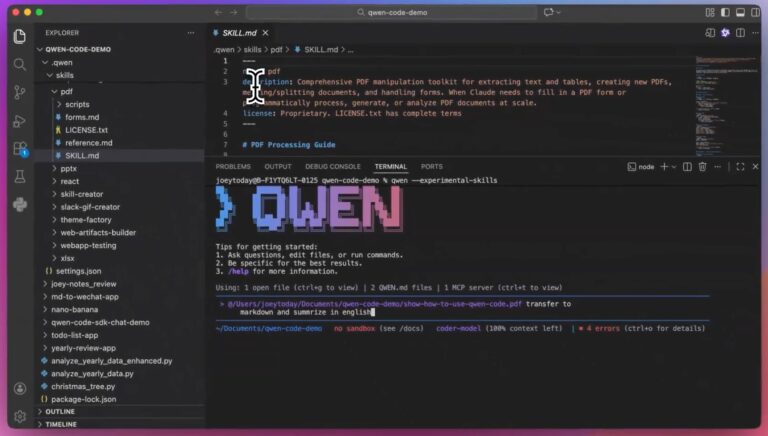This screenshot has height=436, width=768.
Task: Open forms.md in the explorer
Action: [82, 117]
